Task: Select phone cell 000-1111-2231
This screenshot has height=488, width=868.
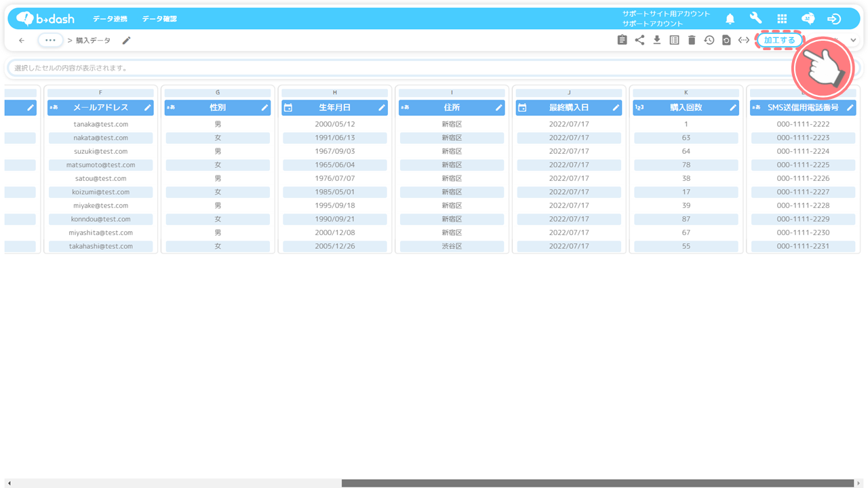Action: 803,246
